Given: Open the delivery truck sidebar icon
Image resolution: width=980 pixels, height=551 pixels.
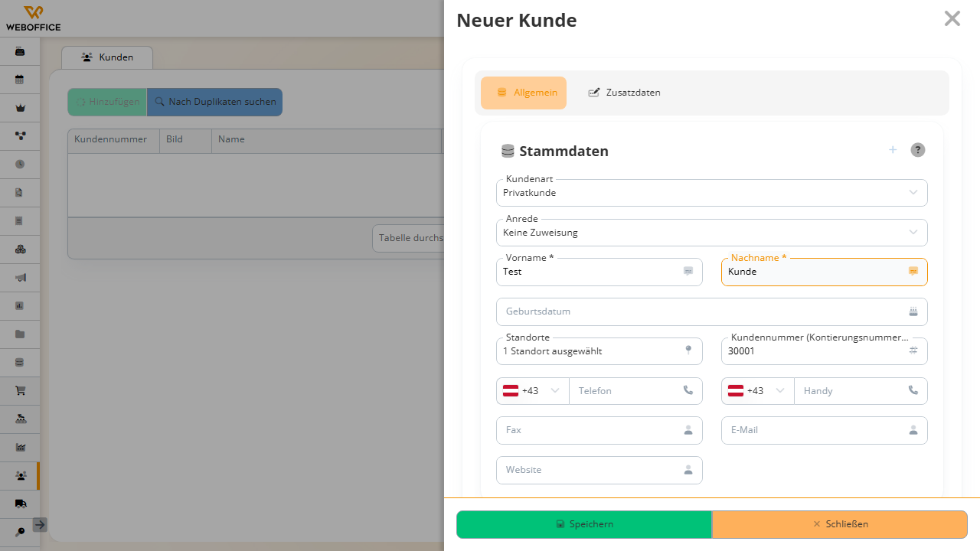Looking at the screenshot, I should tap(20, 504).
